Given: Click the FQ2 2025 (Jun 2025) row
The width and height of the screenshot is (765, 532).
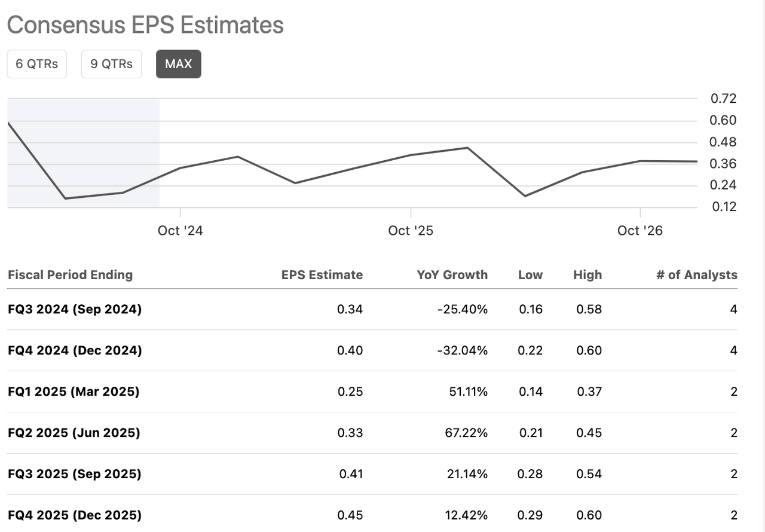Looking at the screenshot, I should click(74, 433).
